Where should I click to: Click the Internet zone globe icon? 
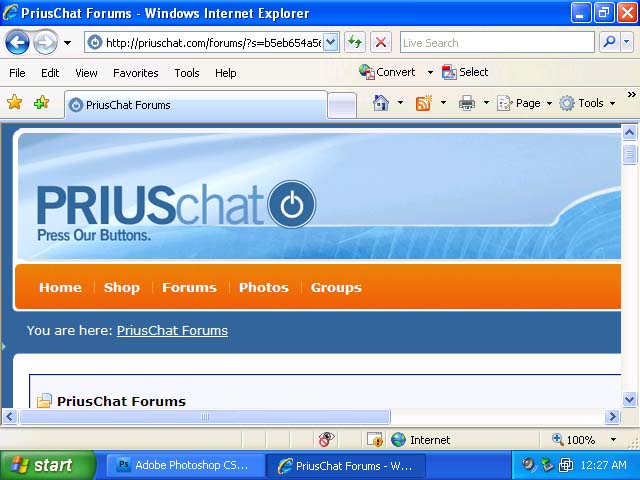point(398,440)
